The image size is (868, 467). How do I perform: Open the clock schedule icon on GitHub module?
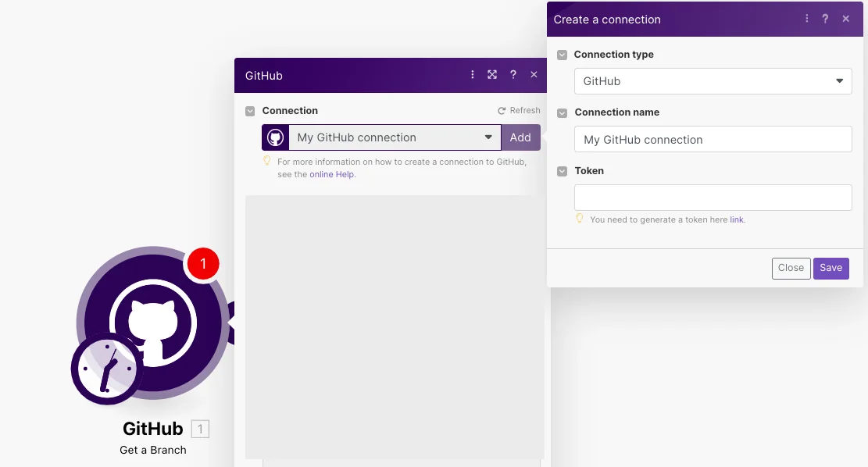point(107,369)
